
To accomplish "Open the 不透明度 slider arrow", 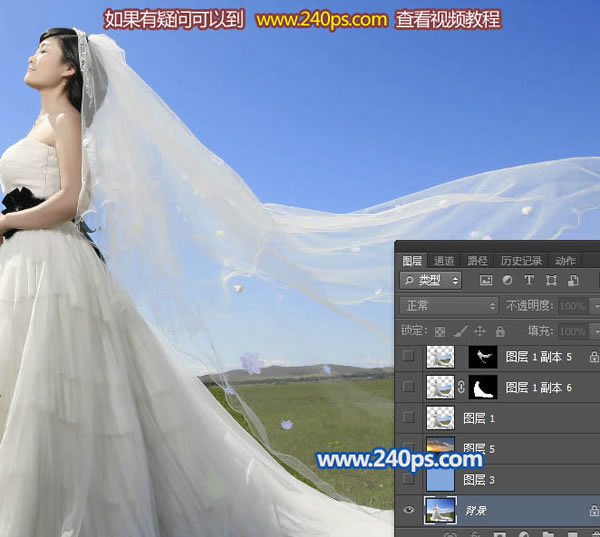I will click(x=596, y=306).
